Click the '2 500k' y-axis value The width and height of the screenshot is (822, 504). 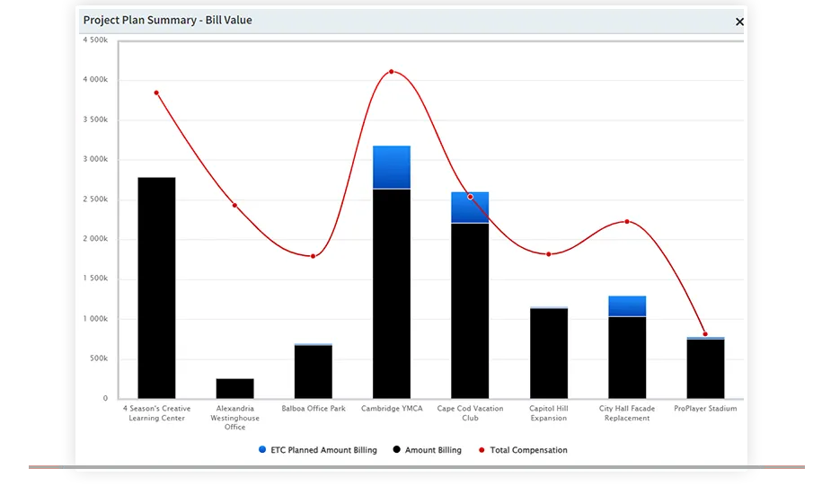click(95, 199)
